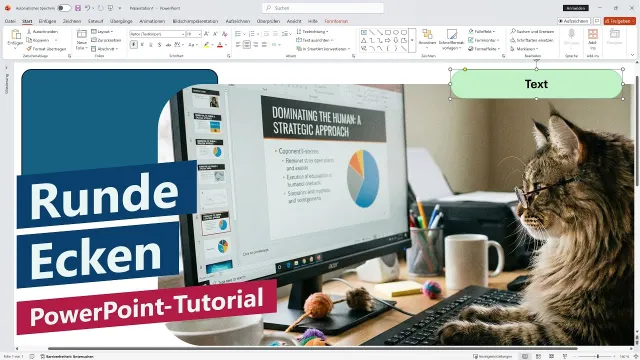The image size is (640, 360).
Task: Toggle text shadow formatting
Action: 159,44
